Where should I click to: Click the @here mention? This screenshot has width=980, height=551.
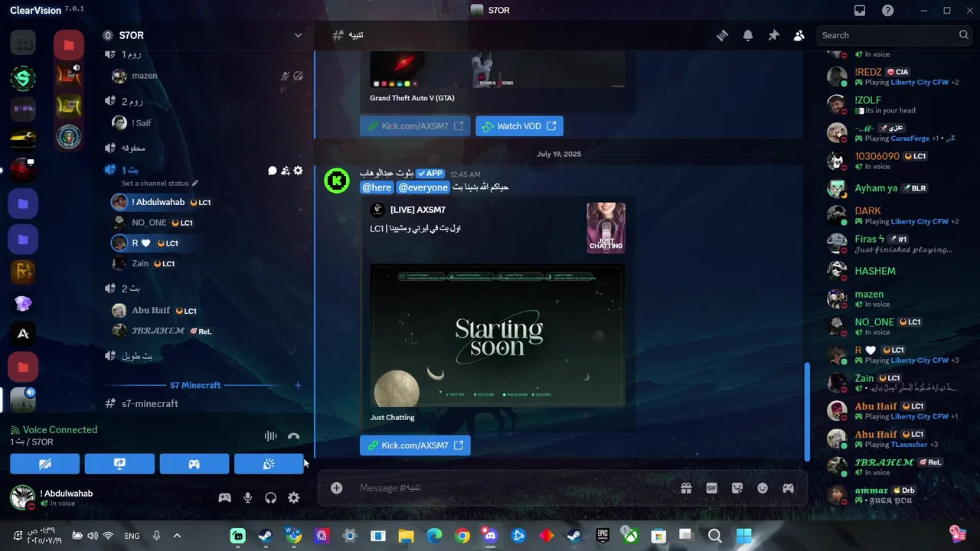377,187
